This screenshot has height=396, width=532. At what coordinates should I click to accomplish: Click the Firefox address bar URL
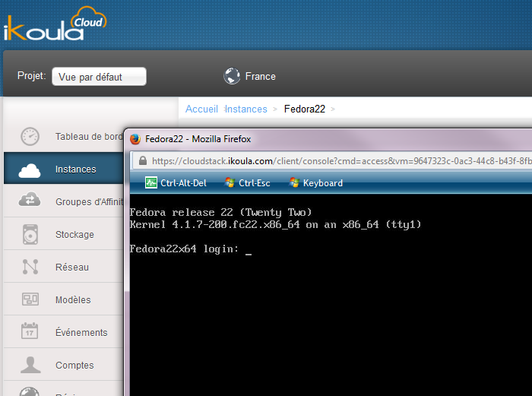pyautogui.click(x=334, y=160)
